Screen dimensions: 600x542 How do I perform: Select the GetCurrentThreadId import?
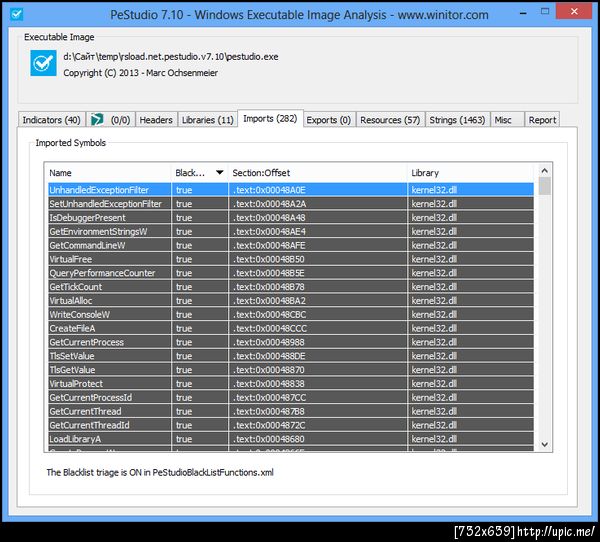coord(291,425)
